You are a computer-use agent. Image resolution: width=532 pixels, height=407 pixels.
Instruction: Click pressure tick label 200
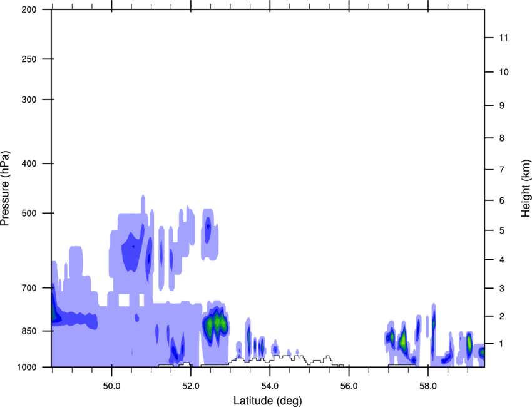29,9
